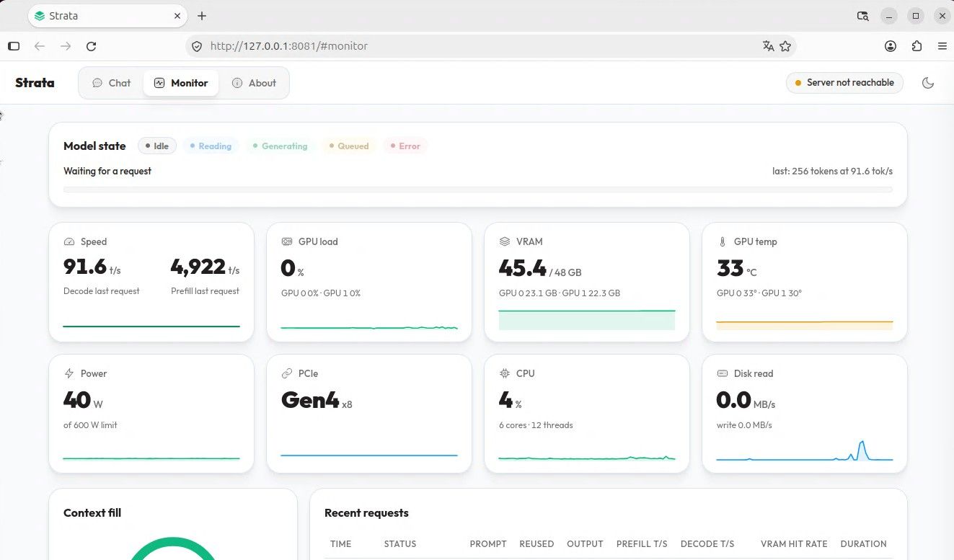Open the browser hamburger menu
The width and height of the screenshot is (954, 560).
pyautogui.click(x=942, y=46)
